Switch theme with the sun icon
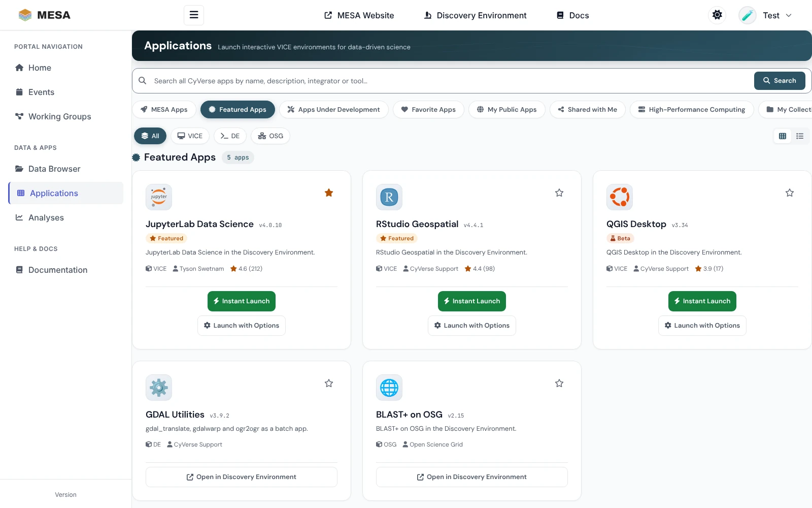This screenshot has width=812, height=508. (717, 15)
